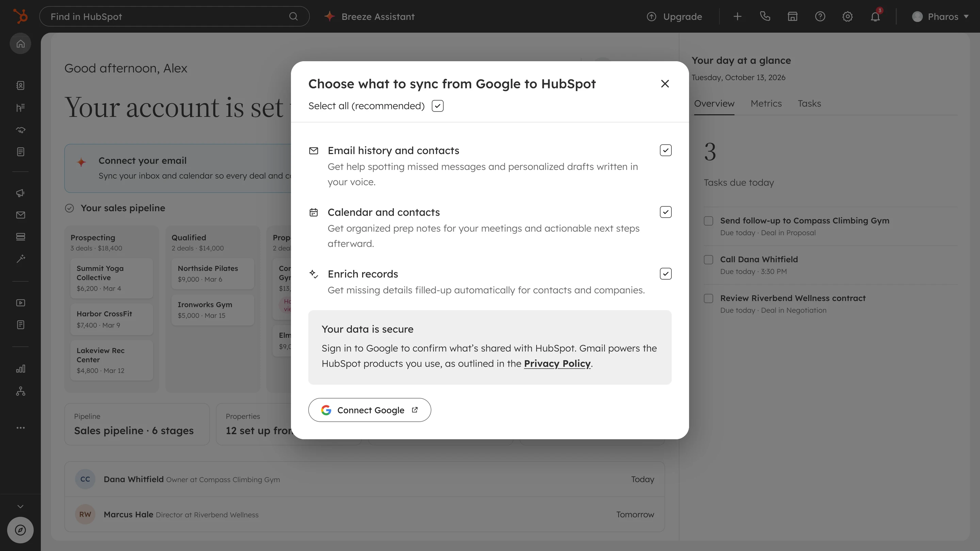Click the compass guide icon at bottom-left
Image resolution: width=980 pixels, height=551 pixels.
point(20,530)
